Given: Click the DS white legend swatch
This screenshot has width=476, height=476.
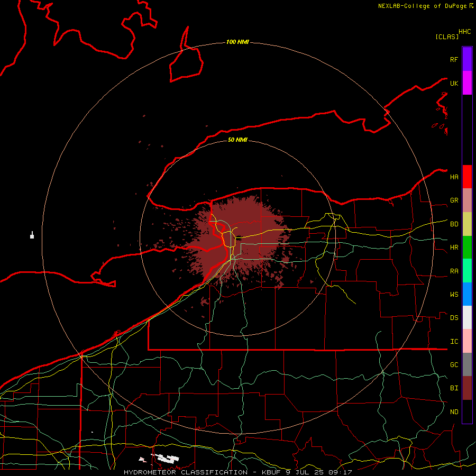Looking at the screenshot, I should (467, 317).
